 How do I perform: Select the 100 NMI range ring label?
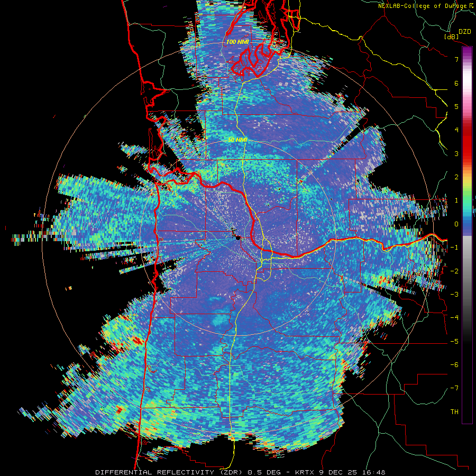[x=237, y=42]
